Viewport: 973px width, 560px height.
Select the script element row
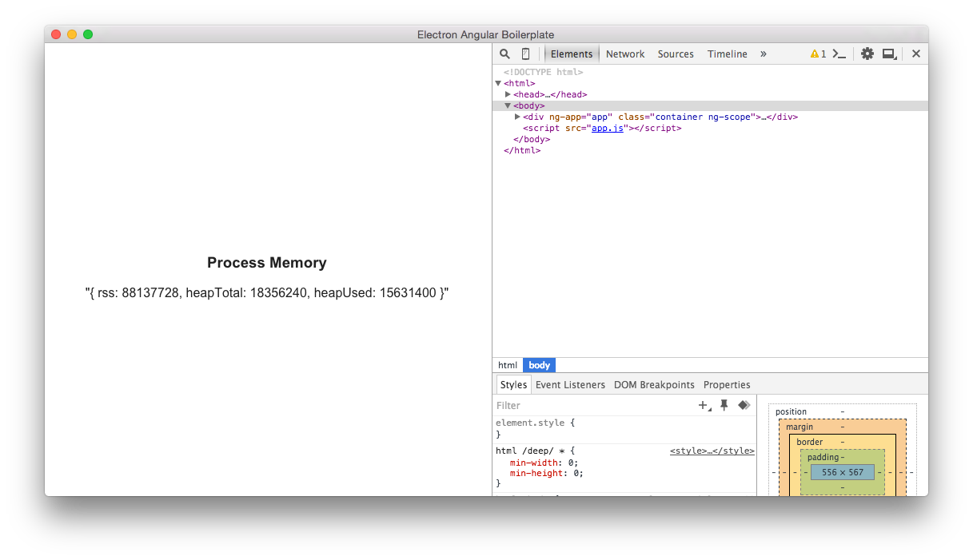click(x=710, y=128)
